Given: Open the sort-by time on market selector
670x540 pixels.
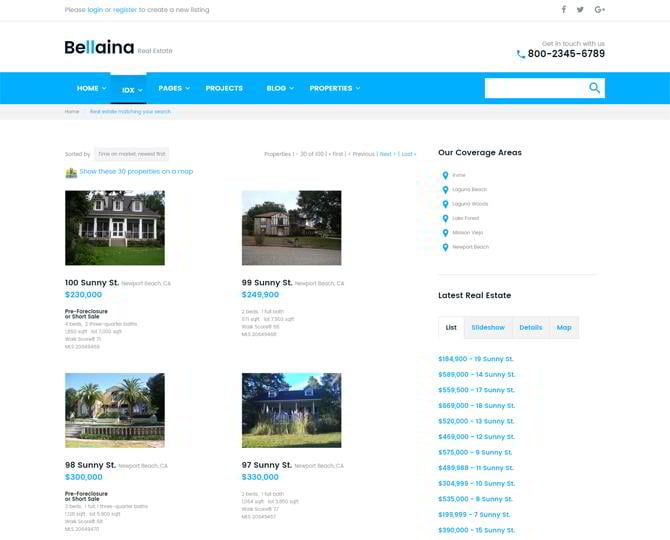Looking at the screenshot, I should (131, 154).
